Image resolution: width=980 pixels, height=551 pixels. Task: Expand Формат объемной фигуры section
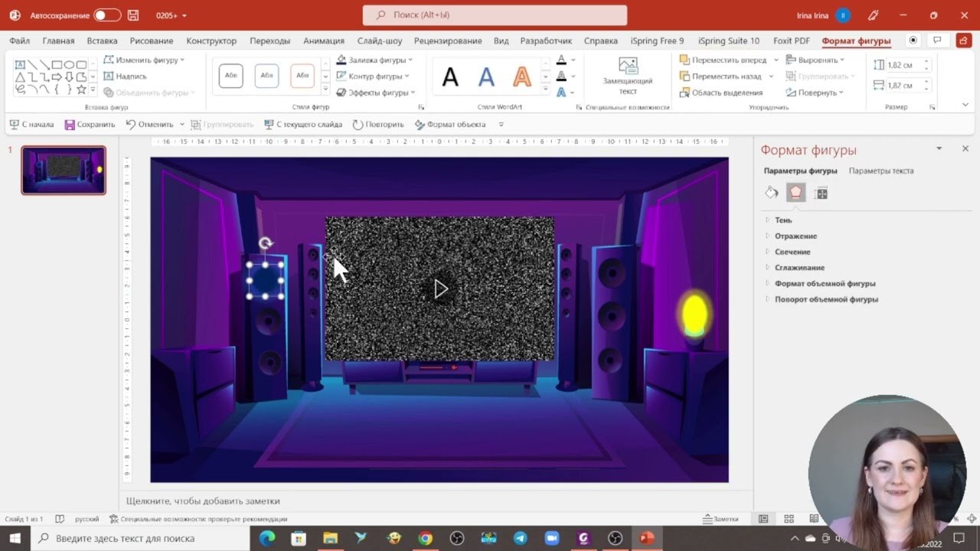pyautogui.click(x=825, y=284)
